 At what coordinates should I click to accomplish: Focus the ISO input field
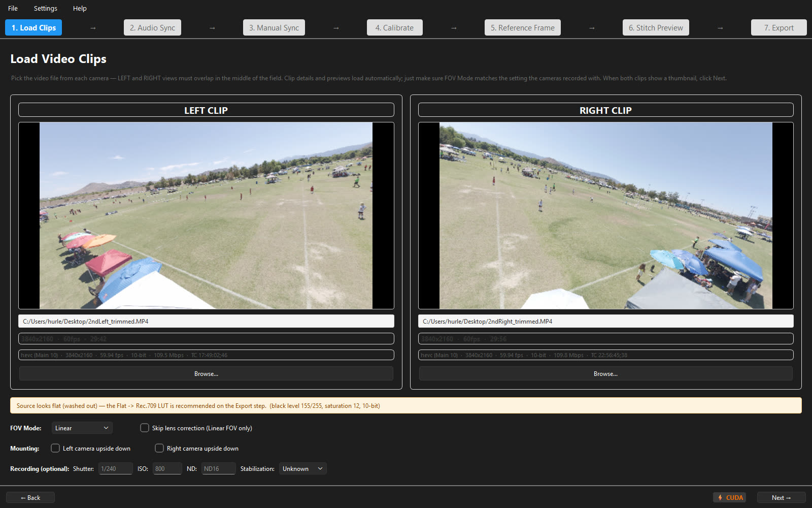coord(167,468)
